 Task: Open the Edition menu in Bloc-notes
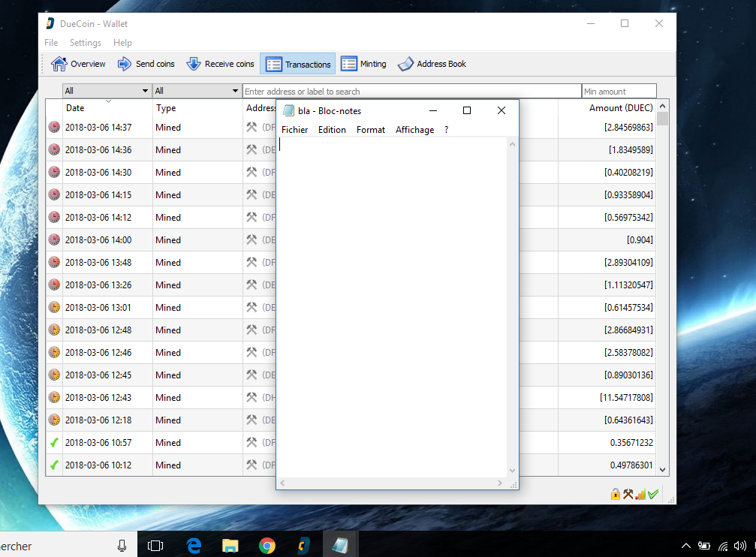[x=332, y=130]
